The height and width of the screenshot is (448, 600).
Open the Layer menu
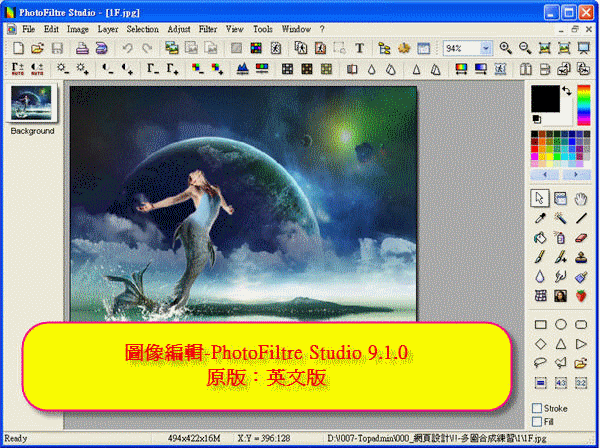tap(109, 29)
